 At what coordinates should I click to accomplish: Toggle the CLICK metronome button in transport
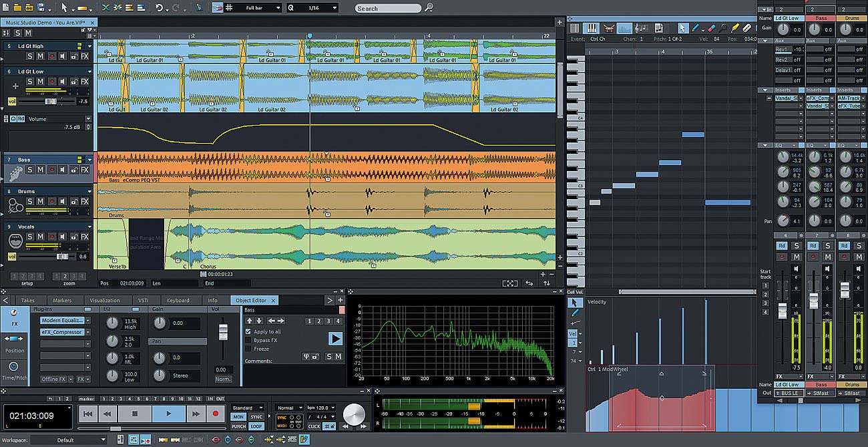[x=314, y=426]
